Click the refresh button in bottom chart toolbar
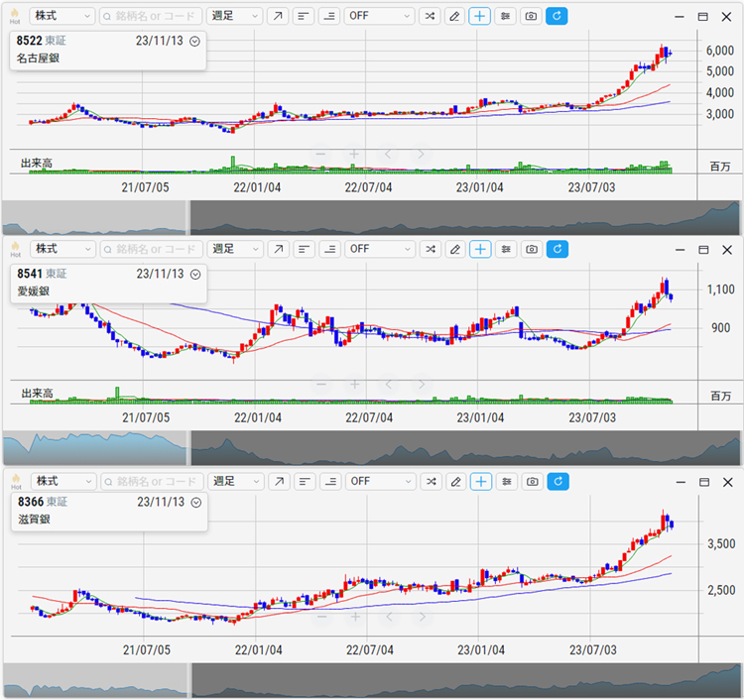Viewport: 744px width, 700px height. (x=558, y=481)
